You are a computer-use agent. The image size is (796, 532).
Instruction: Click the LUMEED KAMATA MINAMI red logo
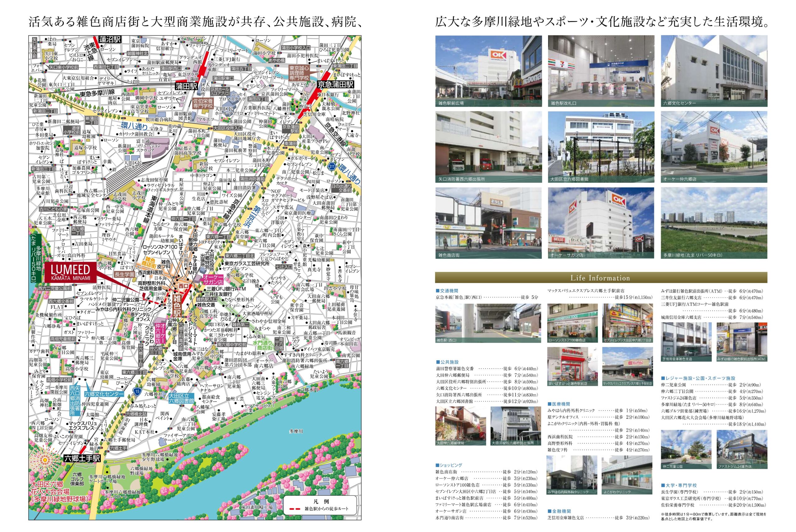tap(71, 272)
